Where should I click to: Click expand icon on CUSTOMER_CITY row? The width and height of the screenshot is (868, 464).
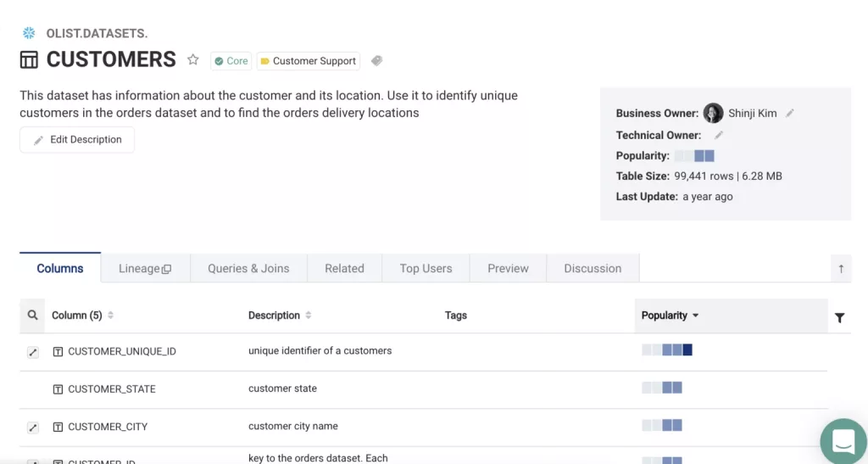(33, 428)
